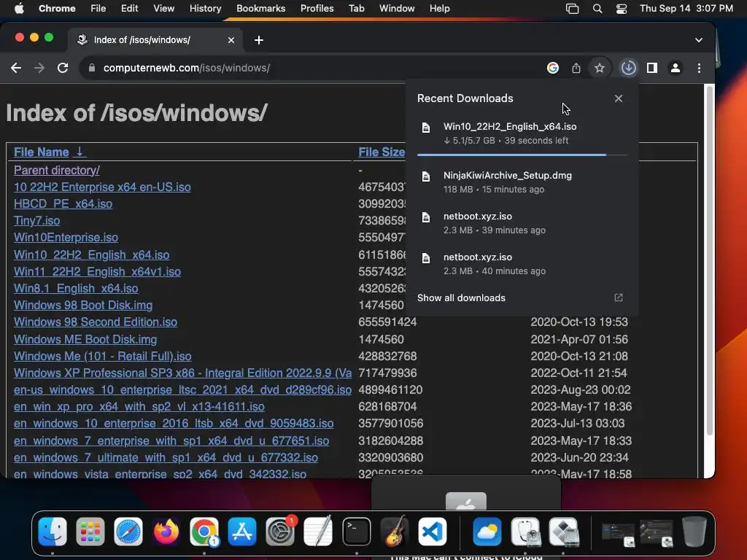The width and height of the screenshot is (747, 560).
Task: Launch Firefox from the Dock
Action: 166,532
